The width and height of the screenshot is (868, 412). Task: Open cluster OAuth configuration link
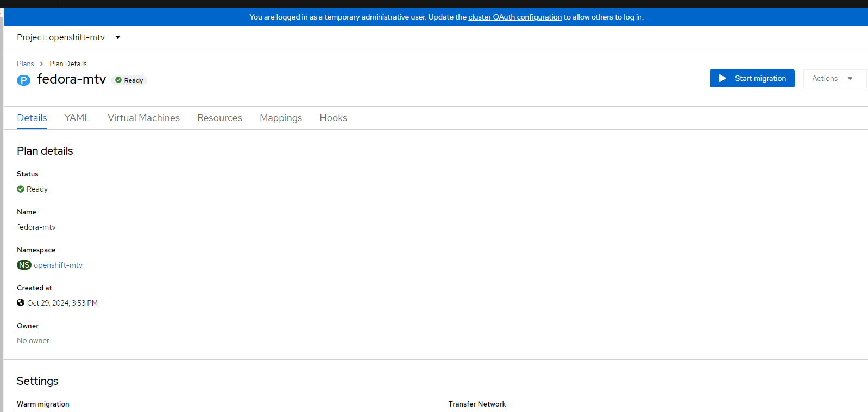coord(515,17)
